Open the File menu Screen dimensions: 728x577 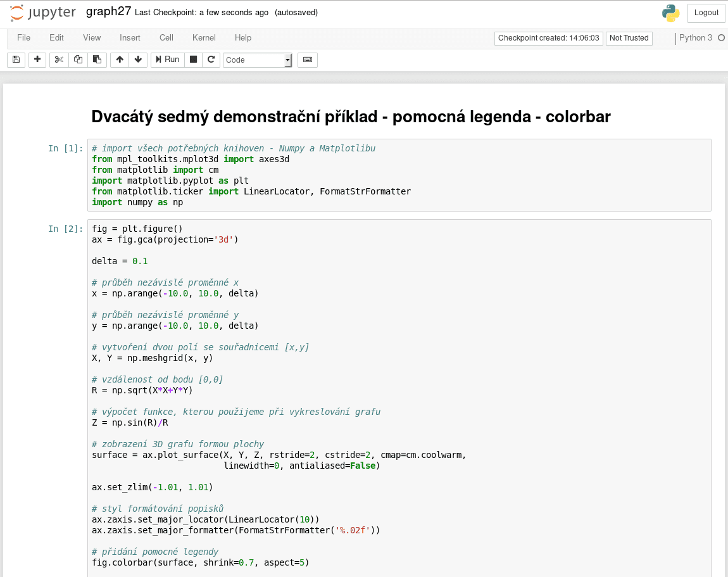tap(23, 38)
